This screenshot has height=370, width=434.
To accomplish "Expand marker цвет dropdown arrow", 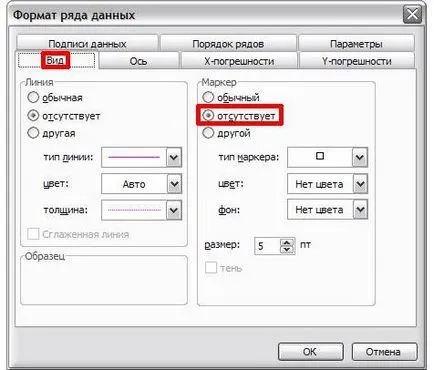I will [x=360, y=184].
